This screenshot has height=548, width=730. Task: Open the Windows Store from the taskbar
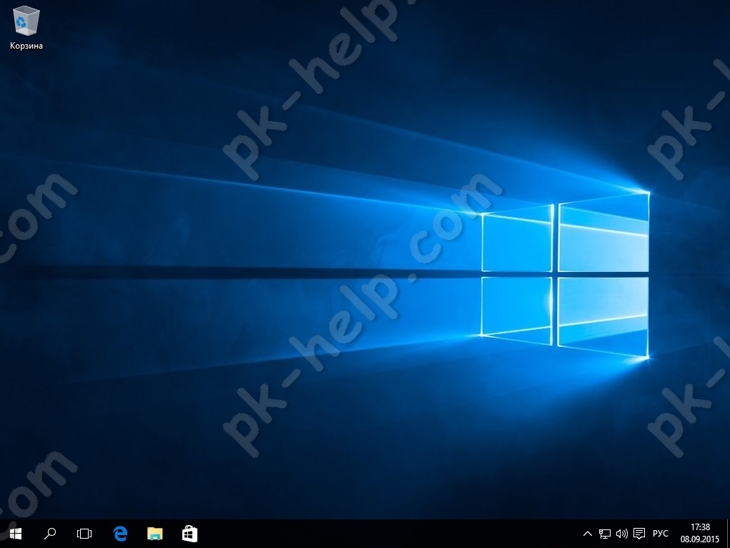(189, 534)
